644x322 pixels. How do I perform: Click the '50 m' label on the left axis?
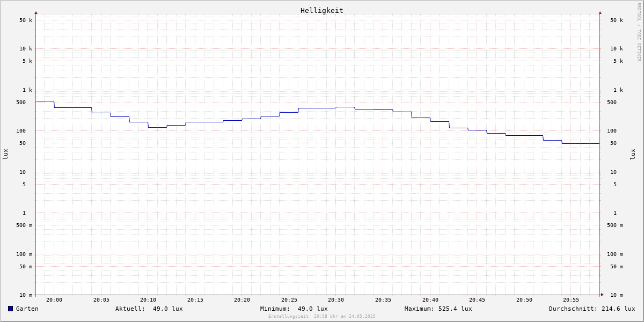click(26, 267)
